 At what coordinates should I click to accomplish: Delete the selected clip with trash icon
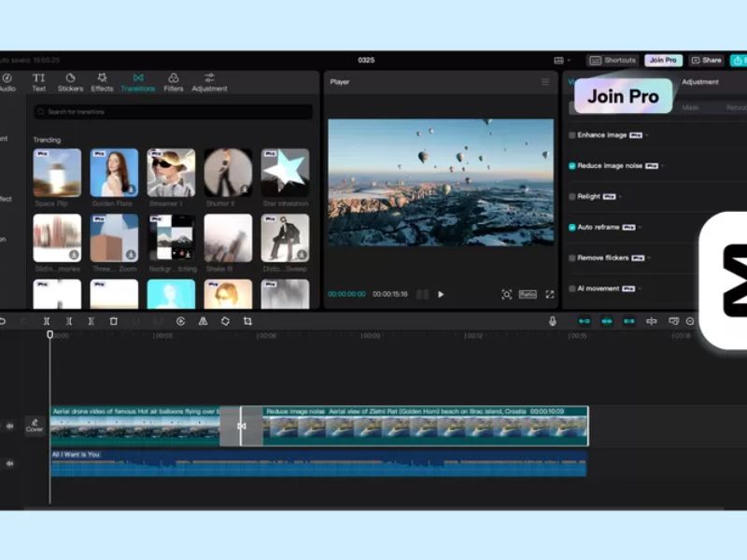click(x=113, y=321)
